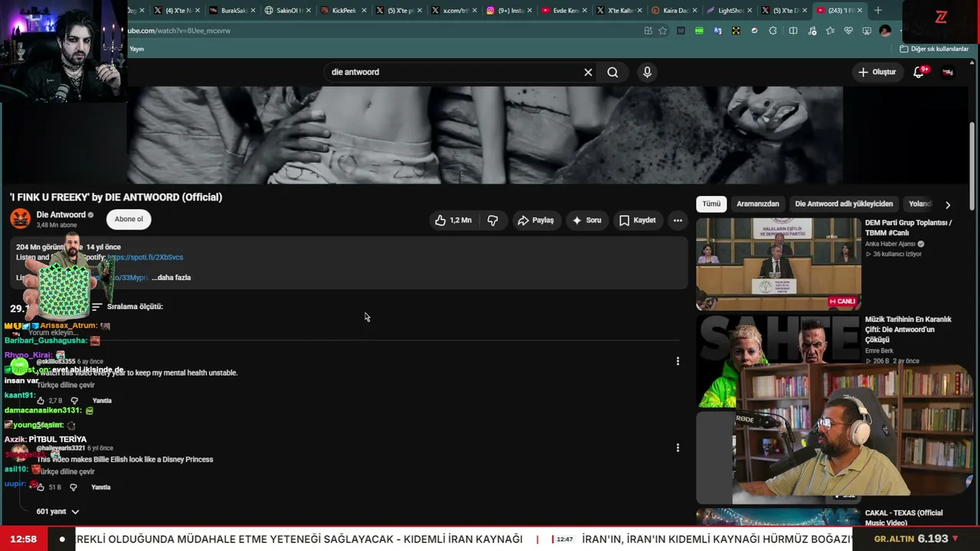The height and width of the screenshot is (551, 980).
Task: Switch to the LightShot browser tab
Action: [729, 10]
